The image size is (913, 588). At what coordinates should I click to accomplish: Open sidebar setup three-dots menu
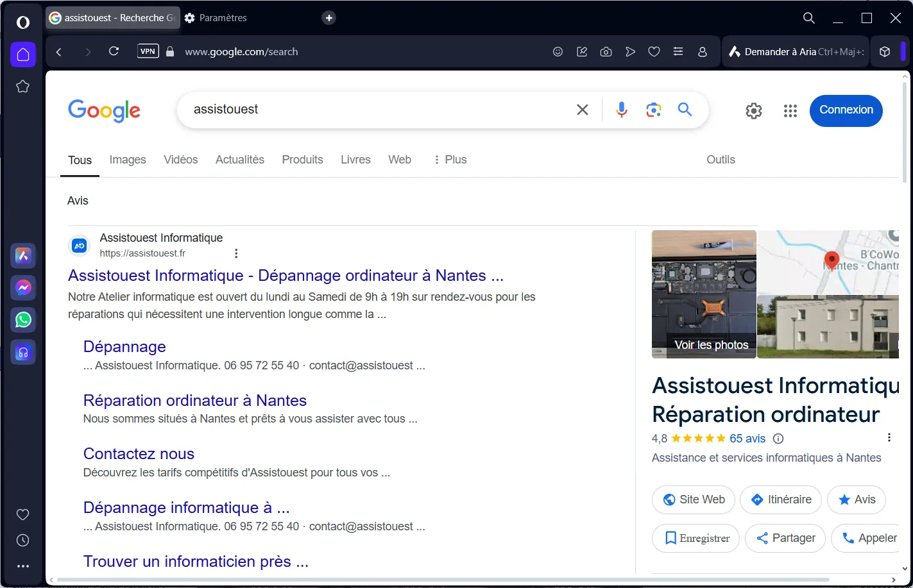23,566
